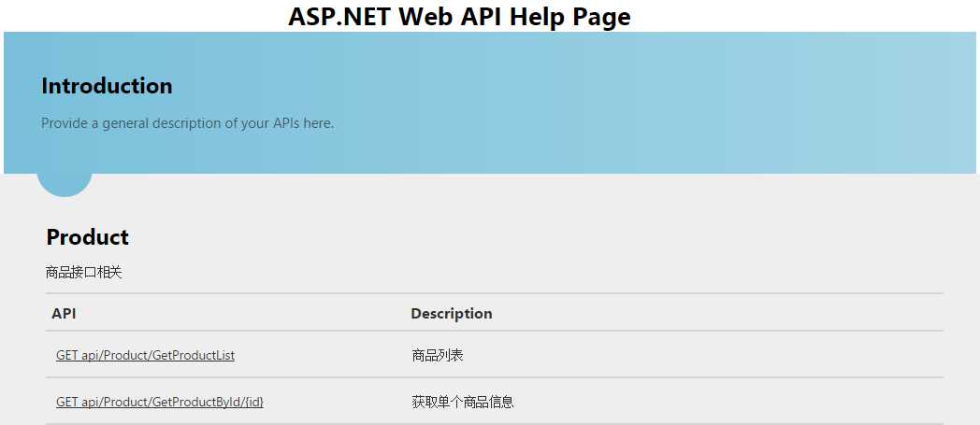Open the GET api/Product/GetProductList link
This screenshot has height=425, width=980.
[x=145, y=355]
